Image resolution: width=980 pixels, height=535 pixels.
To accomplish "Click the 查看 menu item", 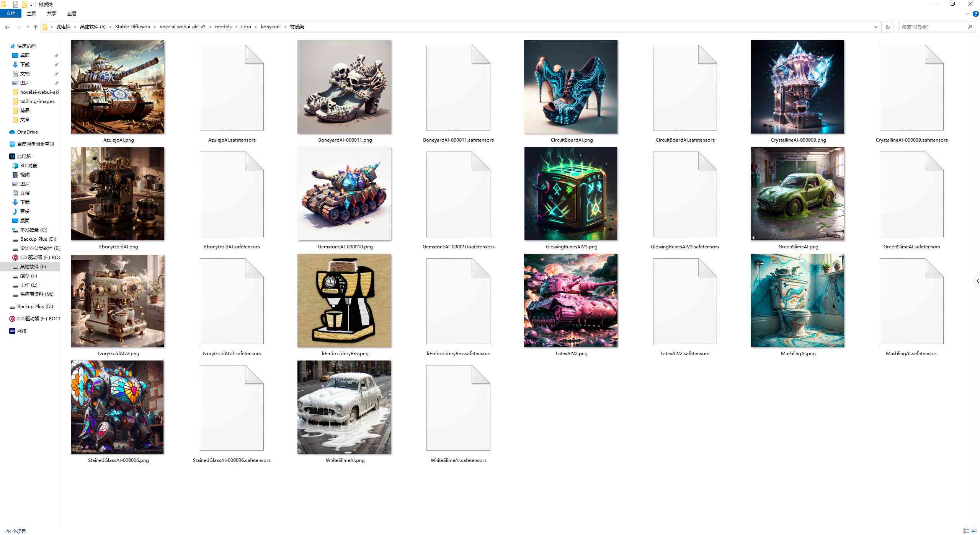I will click(72, 14).
